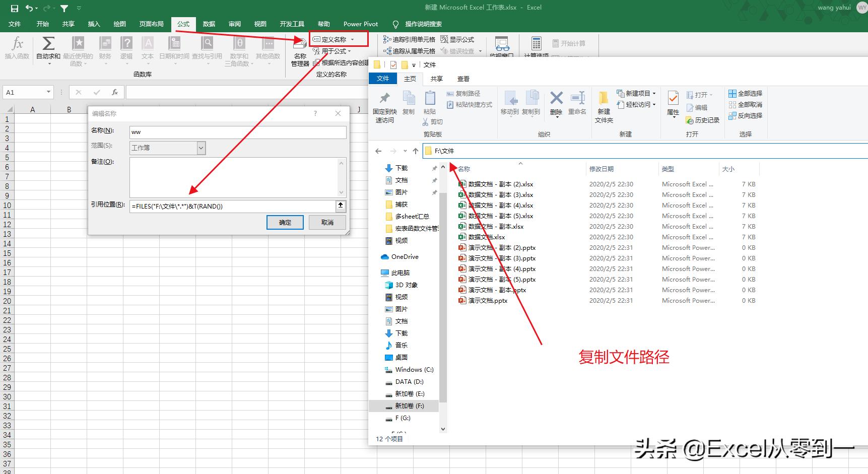
Task: Switch to the 数据 ribbon tab
Action: [209, 24]
